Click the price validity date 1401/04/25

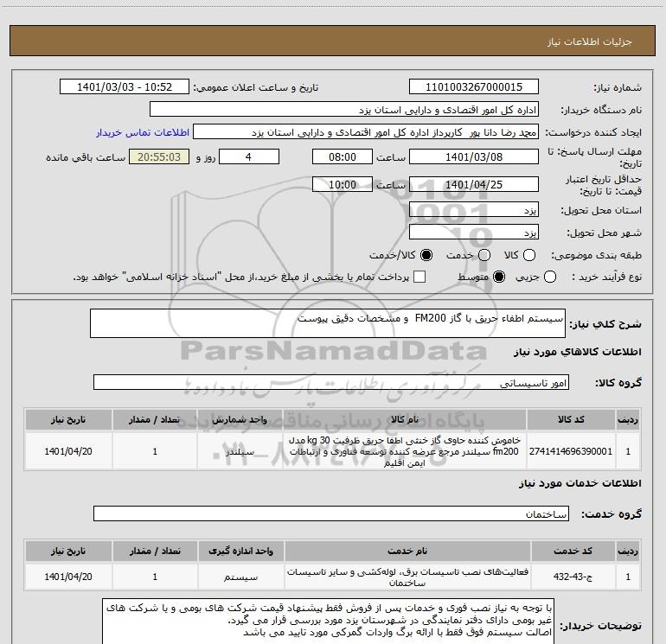coord(474,184)
